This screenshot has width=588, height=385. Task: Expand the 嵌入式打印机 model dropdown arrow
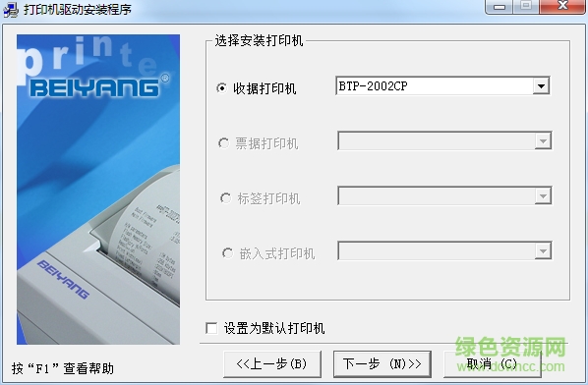pos(543,251)
